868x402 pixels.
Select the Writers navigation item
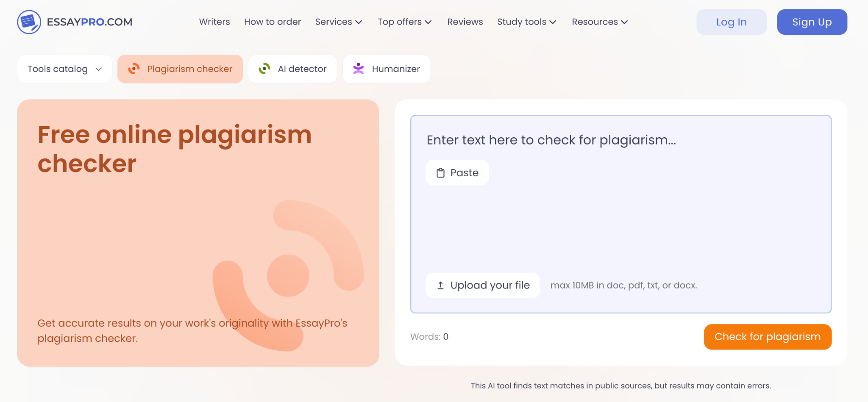pos(214,22)
